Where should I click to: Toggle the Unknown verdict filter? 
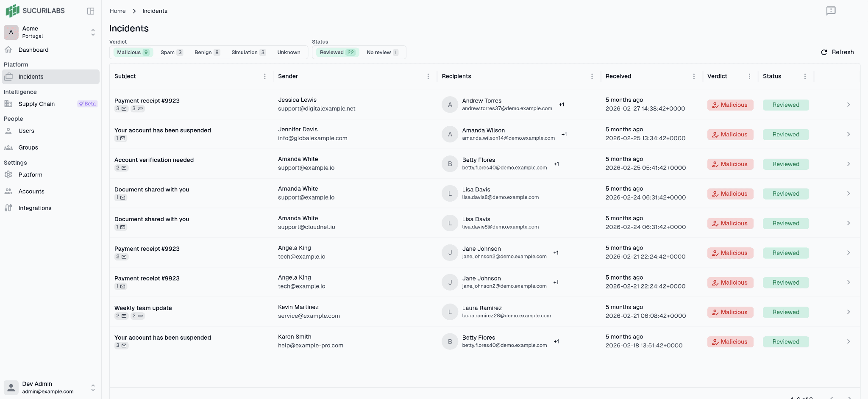coord(289,53)
